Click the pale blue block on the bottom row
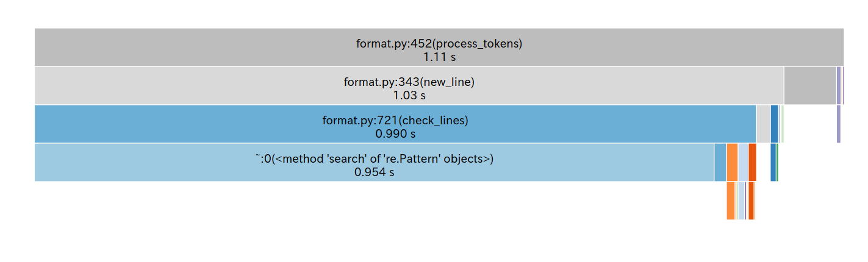The height and width of the screenshot is (262, 868). (741, 200)
